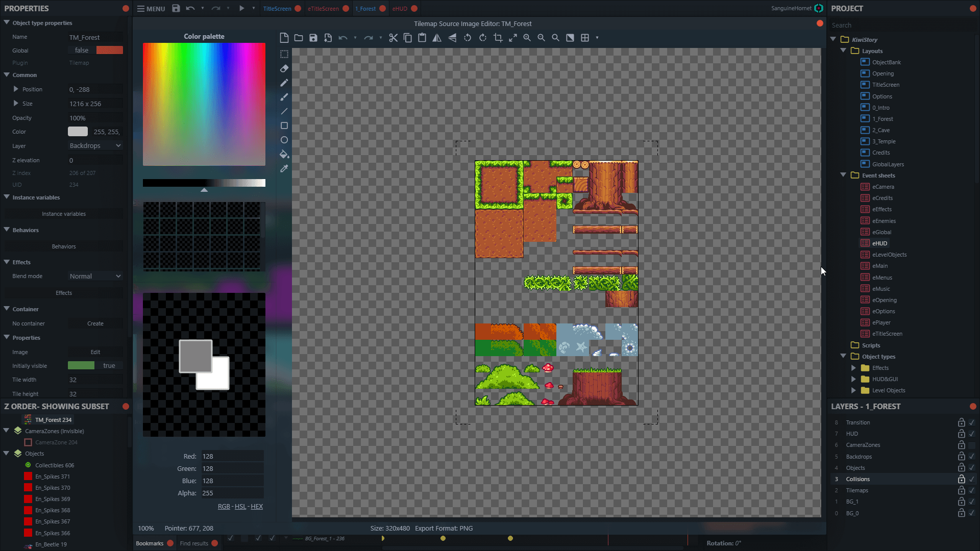Screen dimensions: 980x551
Task: Open the eMain event sheet
Action: click(x=880, y=266)
